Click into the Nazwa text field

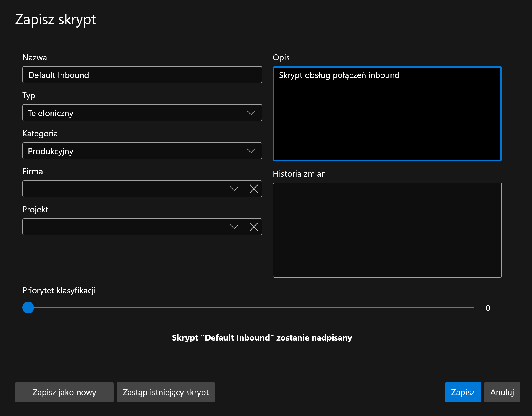click(142, 75)
